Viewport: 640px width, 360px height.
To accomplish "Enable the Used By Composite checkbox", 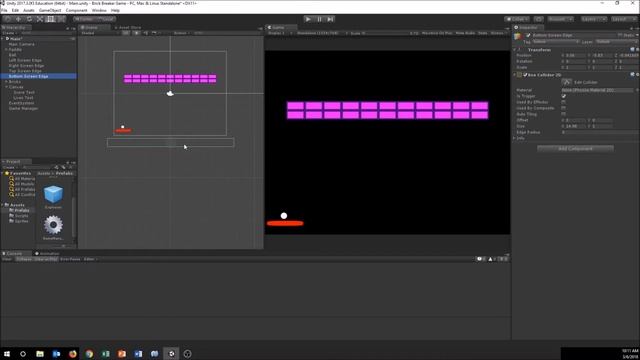I will [x=564, y=108].
